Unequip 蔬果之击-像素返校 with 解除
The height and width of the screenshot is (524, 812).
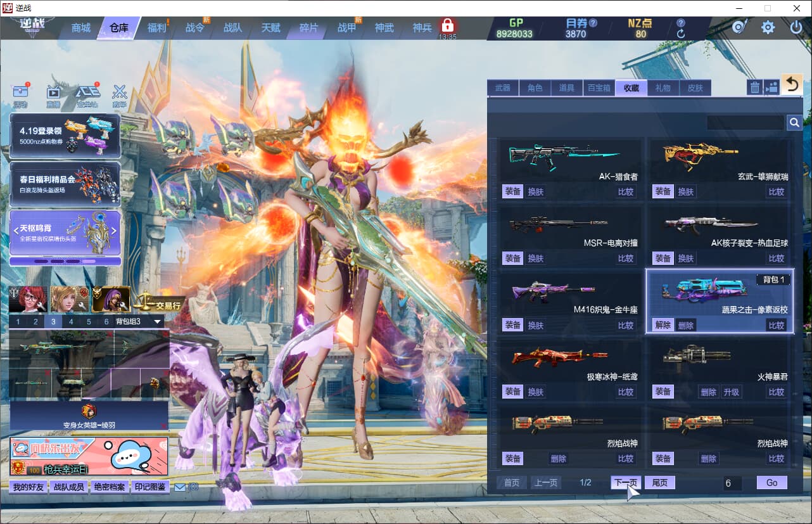pos(663,325)
